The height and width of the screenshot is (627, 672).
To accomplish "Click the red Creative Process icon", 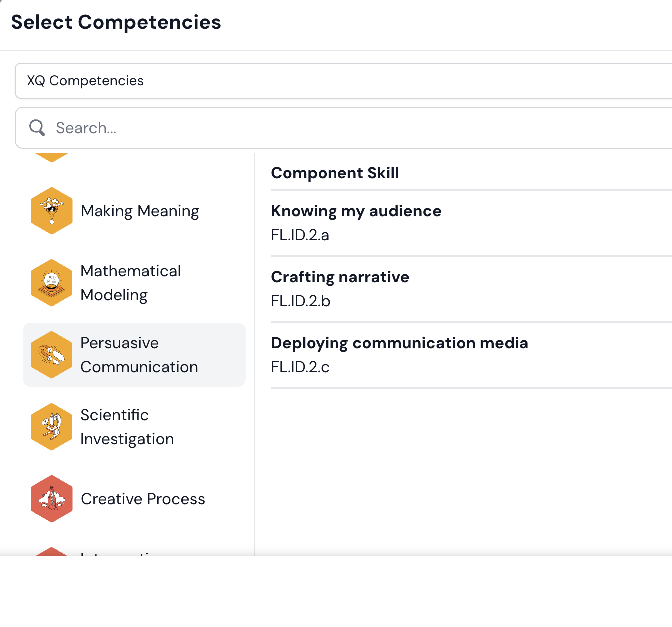I will (51, 499).
